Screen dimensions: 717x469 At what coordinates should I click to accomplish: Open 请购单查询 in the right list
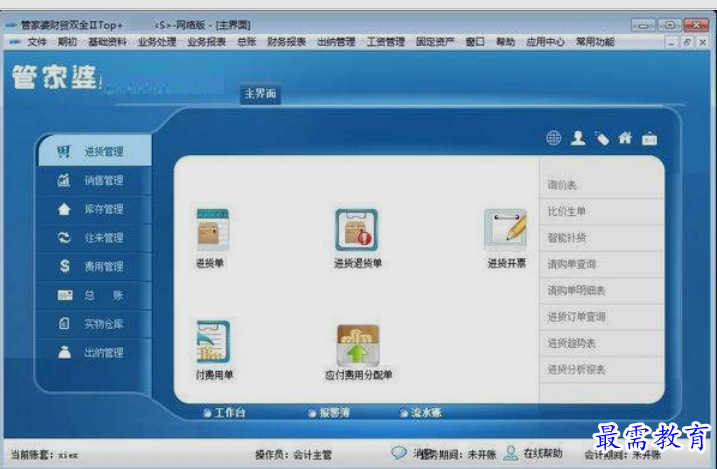602,264
